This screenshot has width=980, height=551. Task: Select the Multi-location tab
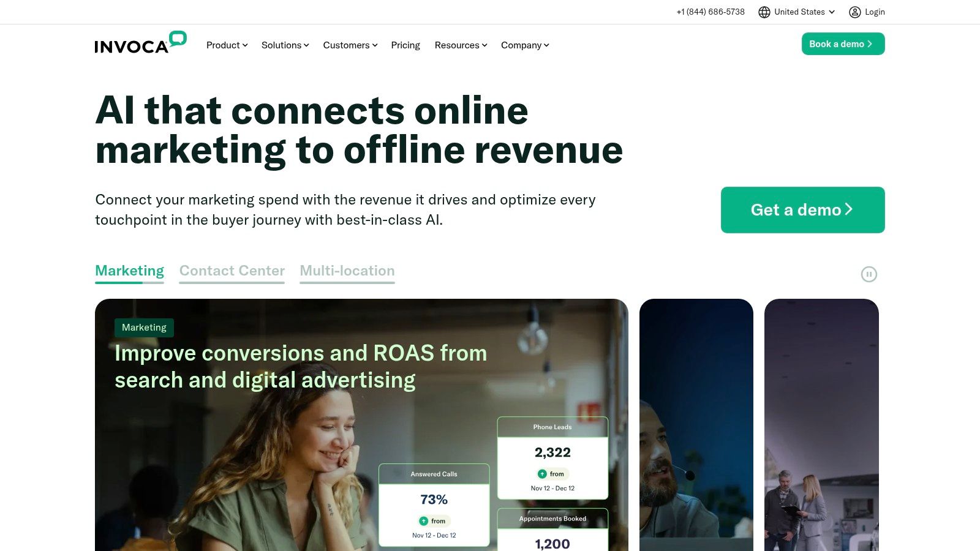pos(347,271)
